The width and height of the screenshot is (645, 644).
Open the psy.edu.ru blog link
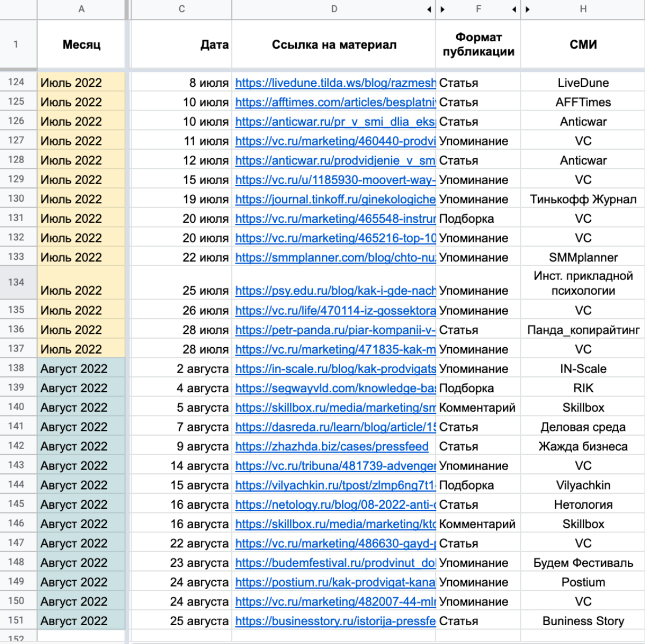click(335, 291)
